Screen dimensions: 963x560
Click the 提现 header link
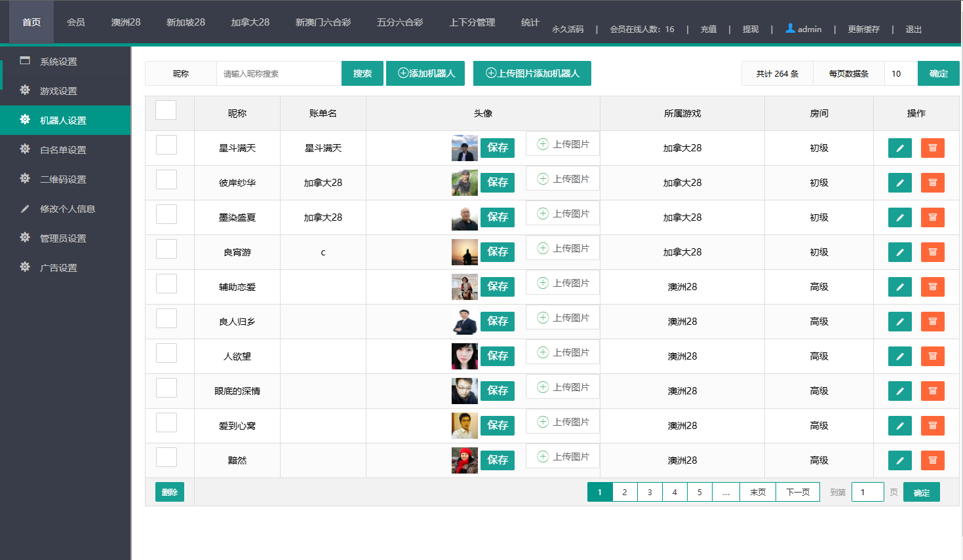click(751, 29)
